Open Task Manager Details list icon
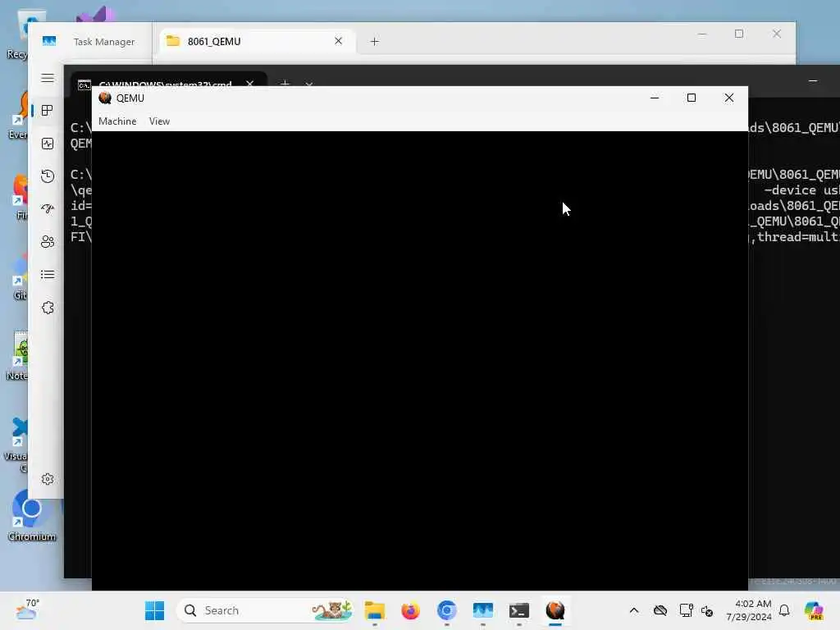The width and height of the screenshot is (840, 630). point(47,275)
